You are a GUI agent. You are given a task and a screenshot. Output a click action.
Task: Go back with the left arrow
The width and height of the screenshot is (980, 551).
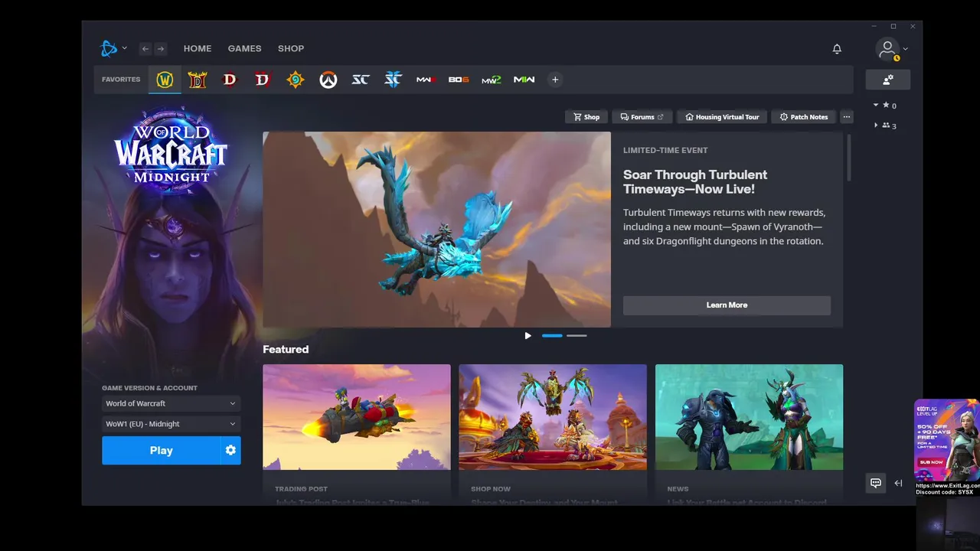pyautogui.click(x=145, y=48)
